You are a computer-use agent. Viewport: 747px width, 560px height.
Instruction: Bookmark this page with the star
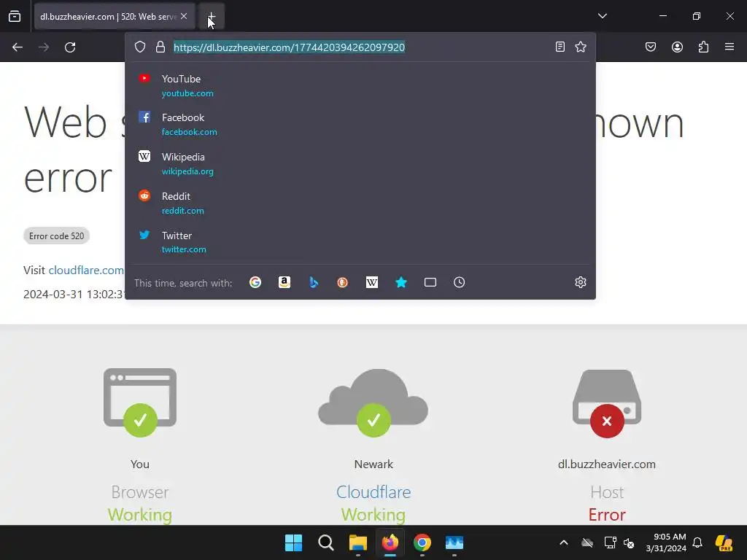point(581,47)
